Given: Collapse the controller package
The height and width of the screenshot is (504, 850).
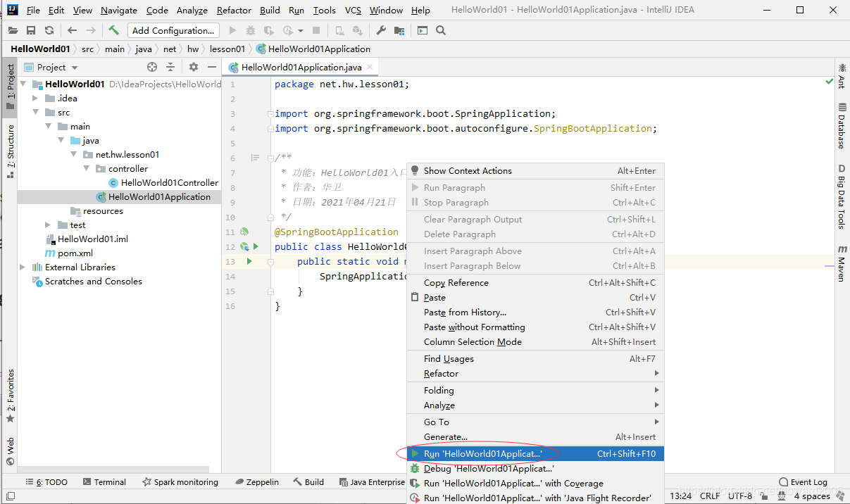Looking at the screenshot, I should (87, 168).
